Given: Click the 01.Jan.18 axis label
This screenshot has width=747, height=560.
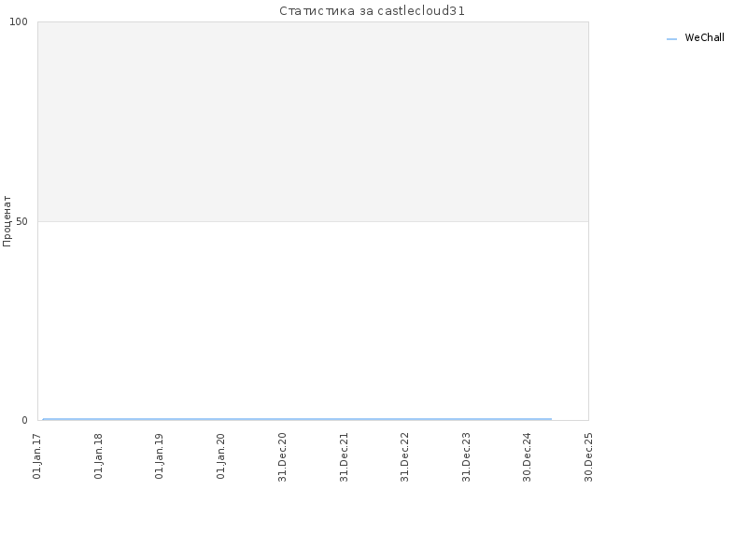Looking at the screenshot, I should point(98,456).
